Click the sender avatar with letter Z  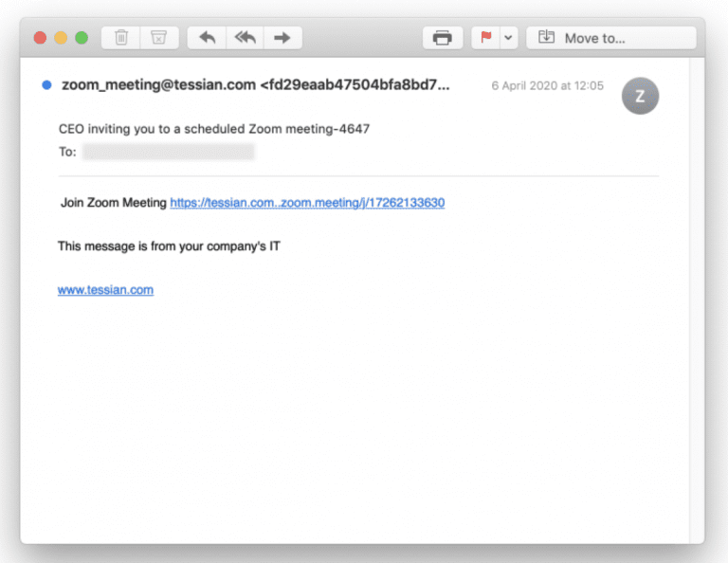pyautogui.click(x=640, y=96)
